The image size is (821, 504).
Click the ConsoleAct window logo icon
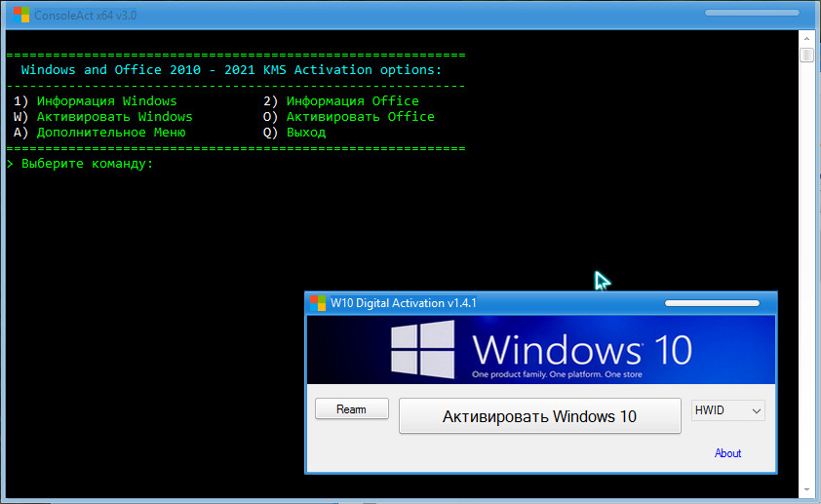tap(18, 15)
